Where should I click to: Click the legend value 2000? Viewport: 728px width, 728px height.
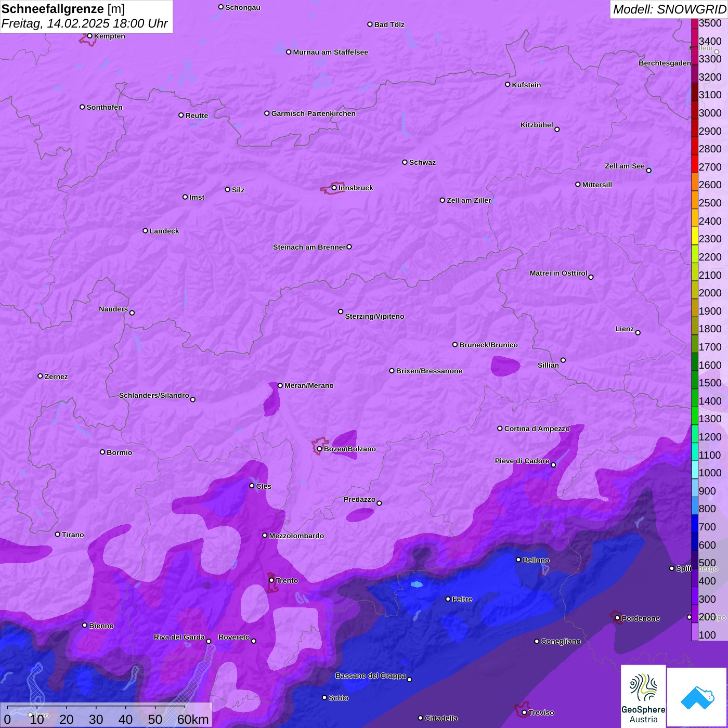(x=710, y=293)
